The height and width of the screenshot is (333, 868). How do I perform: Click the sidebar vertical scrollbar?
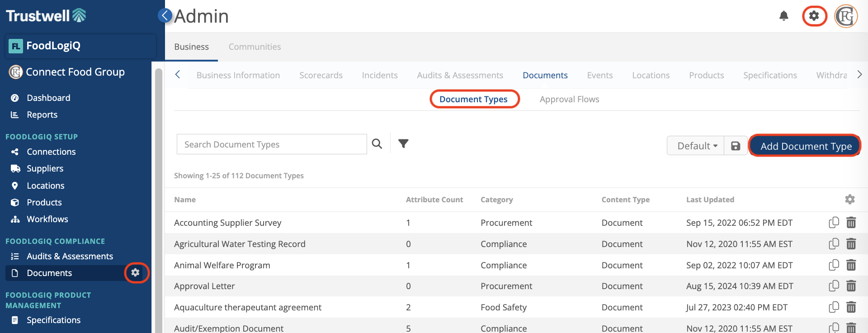click(x=158, y=199)
